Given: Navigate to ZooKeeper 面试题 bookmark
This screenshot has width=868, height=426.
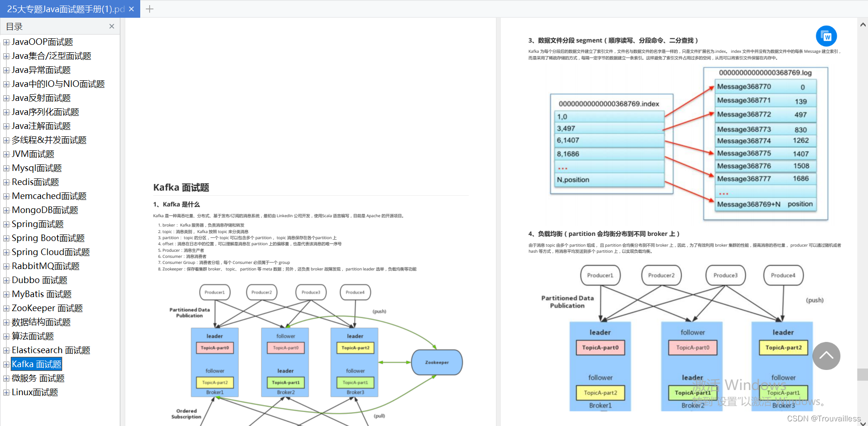Looking at the screenshot, I should pyautogui.click(x=47, y=308).
